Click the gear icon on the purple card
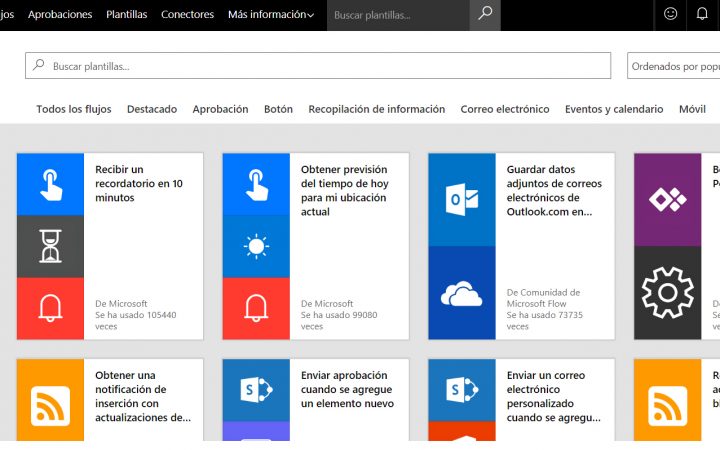 668,293
